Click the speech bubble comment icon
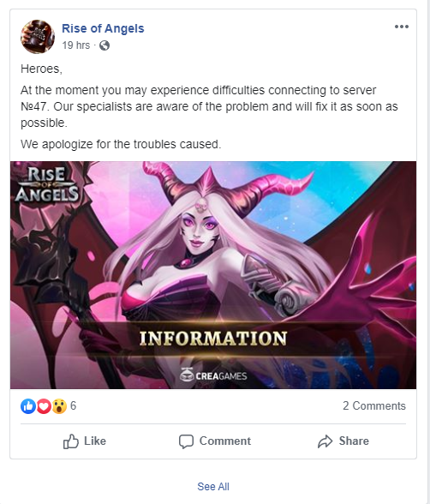 (x=186, y=441)
